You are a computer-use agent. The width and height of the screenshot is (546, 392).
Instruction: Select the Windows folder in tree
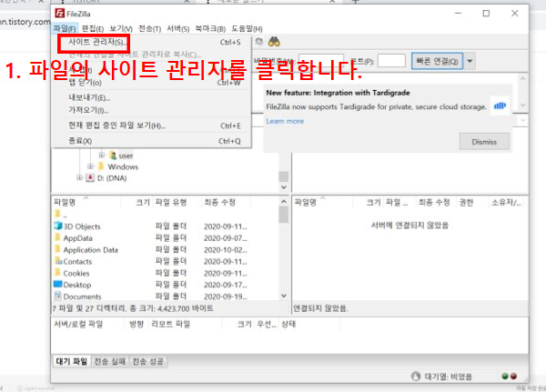click(x=123, y=166)
